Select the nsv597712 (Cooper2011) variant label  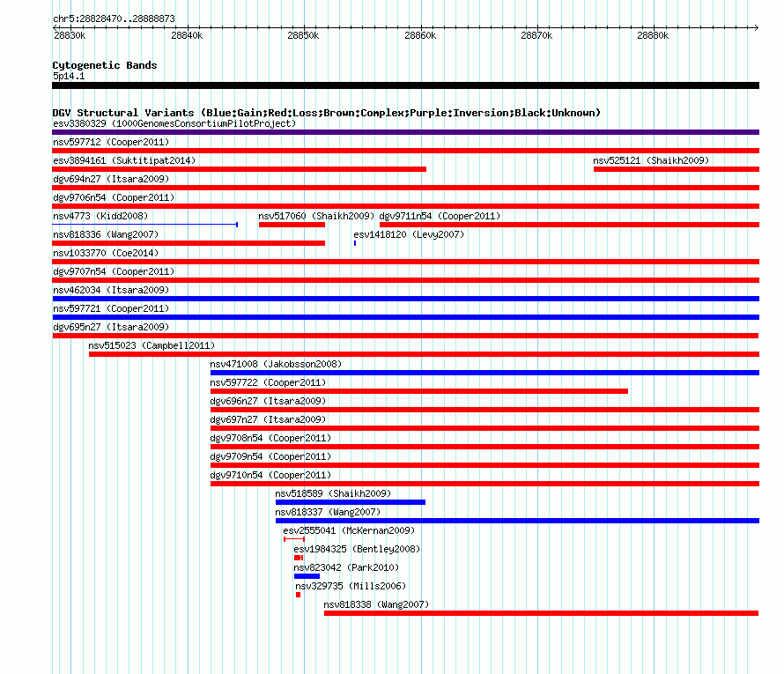(x=111, y=142)
